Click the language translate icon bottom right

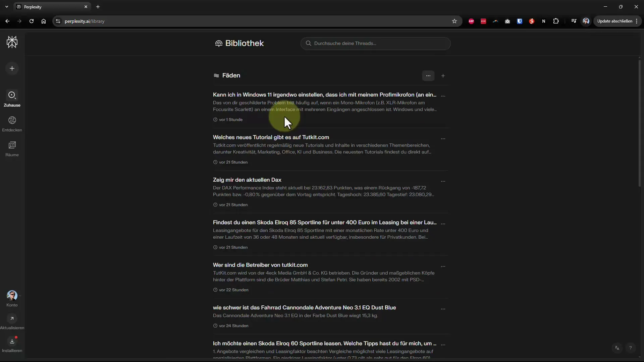[x=617, y=348]
